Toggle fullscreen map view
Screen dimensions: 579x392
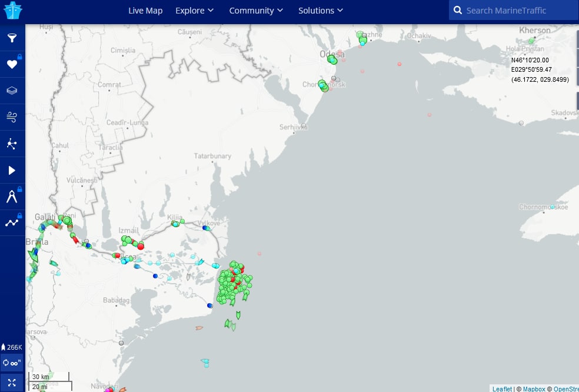pos(12,383)
